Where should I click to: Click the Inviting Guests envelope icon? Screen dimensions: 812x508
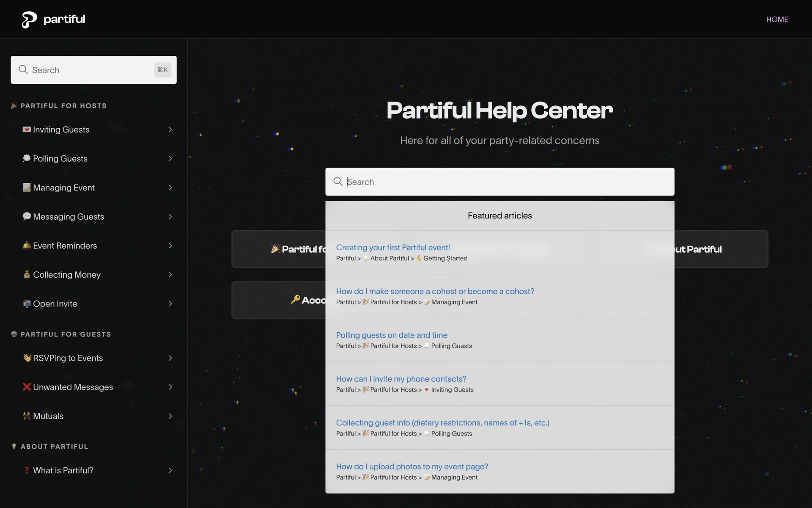coord(27,130)
